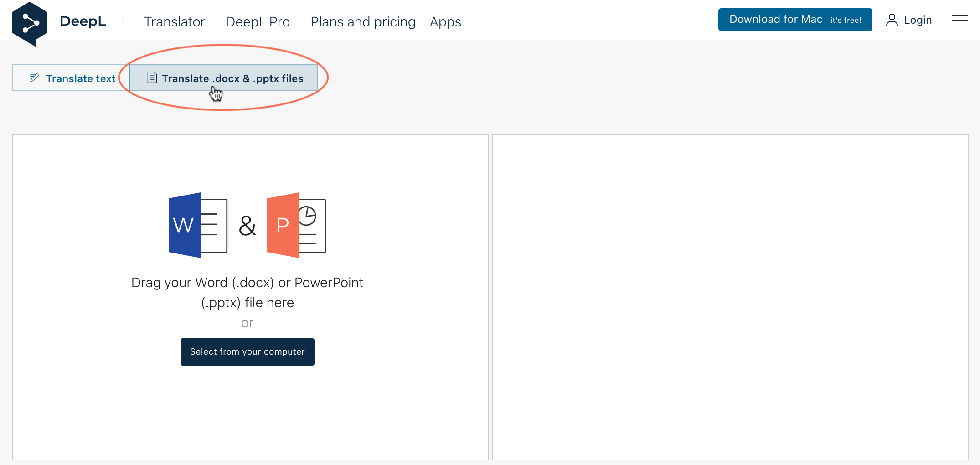Screen dimensions: 980x465
Task: Open the Apps menu item
Action: (445, 22)
